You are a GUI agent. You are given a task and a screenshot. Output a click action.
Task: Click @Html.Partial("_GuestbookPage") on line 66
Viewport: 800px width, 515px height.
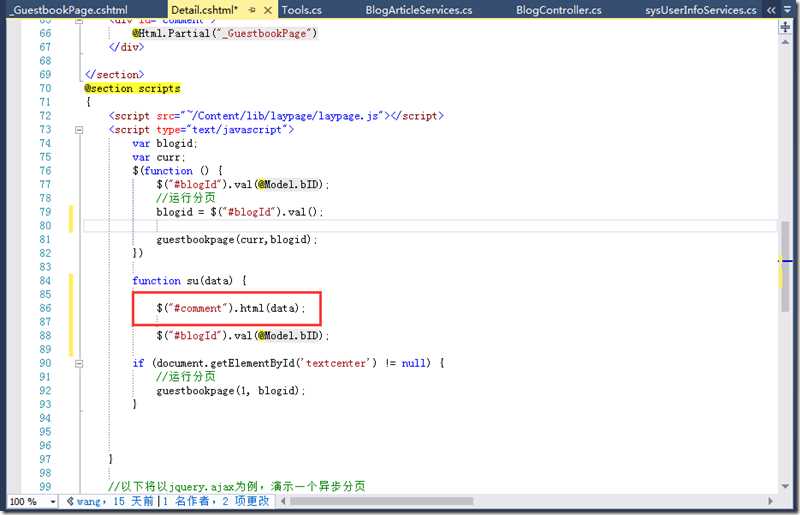pos(224,33)
